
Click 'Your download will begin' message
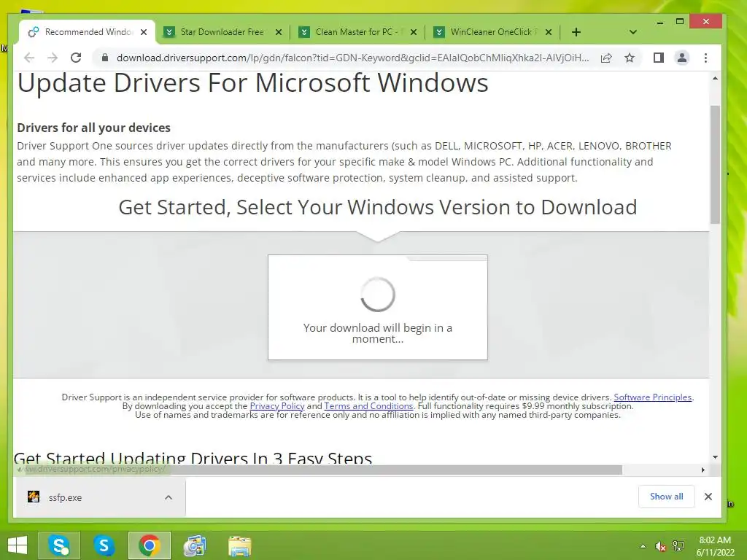click(x=378, y=333)
